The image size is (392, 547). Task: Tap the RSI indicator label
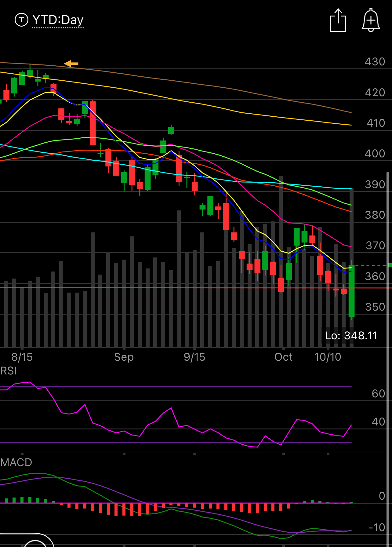click(8, 371)
